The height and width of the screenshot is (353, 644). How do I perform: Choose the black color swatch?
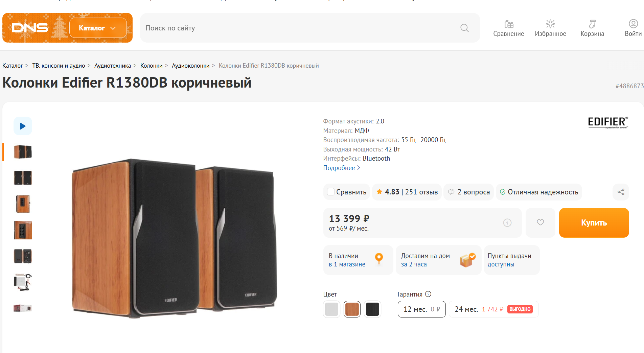pos(372,309)
